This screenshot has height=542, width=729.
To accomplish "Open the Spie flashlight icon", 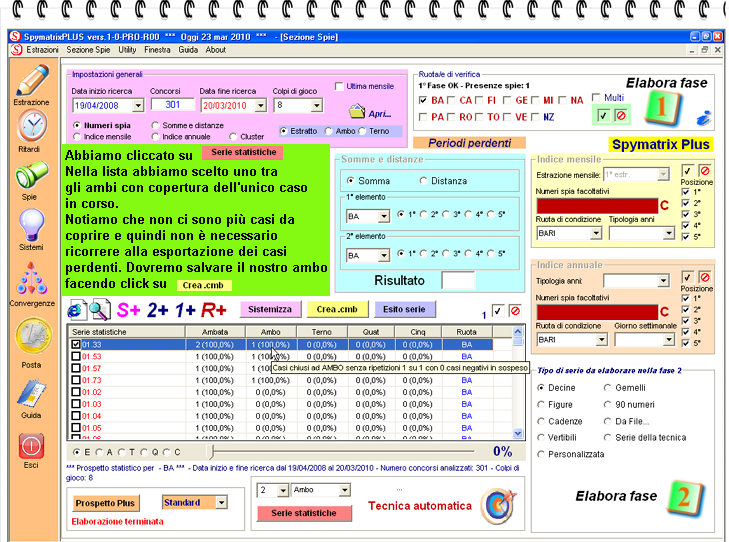I will tap(31, 176).
